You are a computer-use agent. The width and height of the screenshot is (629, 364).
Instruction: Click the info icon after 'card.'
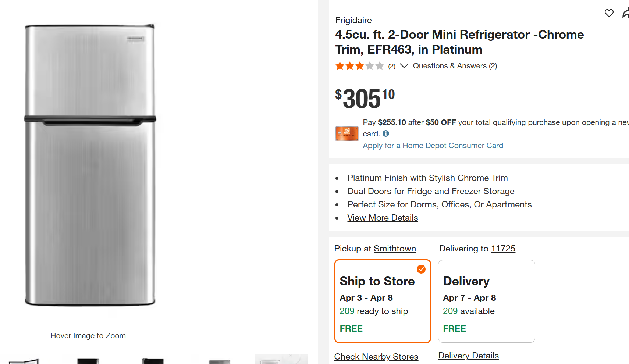point(385,133)
